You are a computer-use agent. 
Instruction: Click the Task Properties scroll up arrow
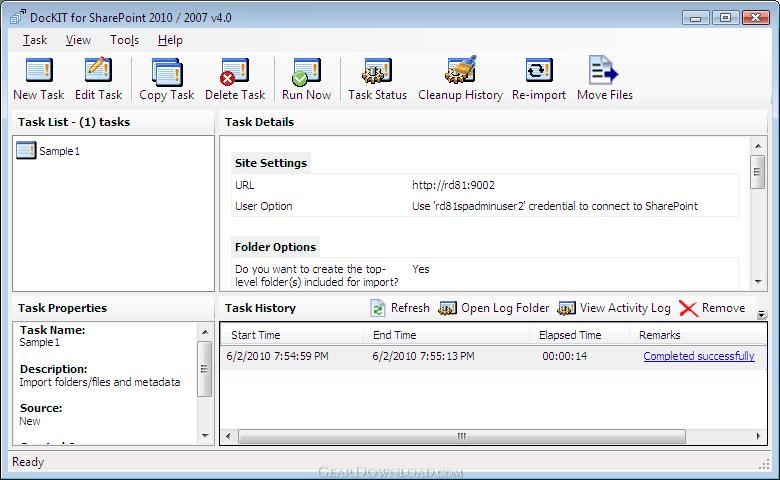click(205, 331)
